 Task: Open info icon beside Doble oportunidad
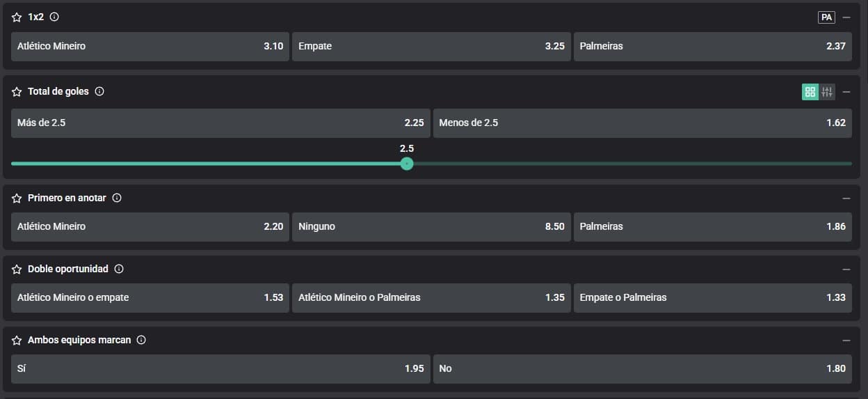pos(119,269)
